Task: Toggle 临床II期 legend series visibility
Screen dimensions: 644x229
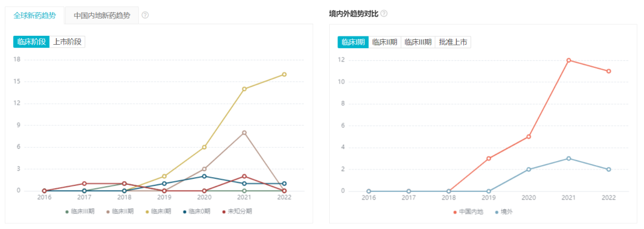Action: coord(120,212)
